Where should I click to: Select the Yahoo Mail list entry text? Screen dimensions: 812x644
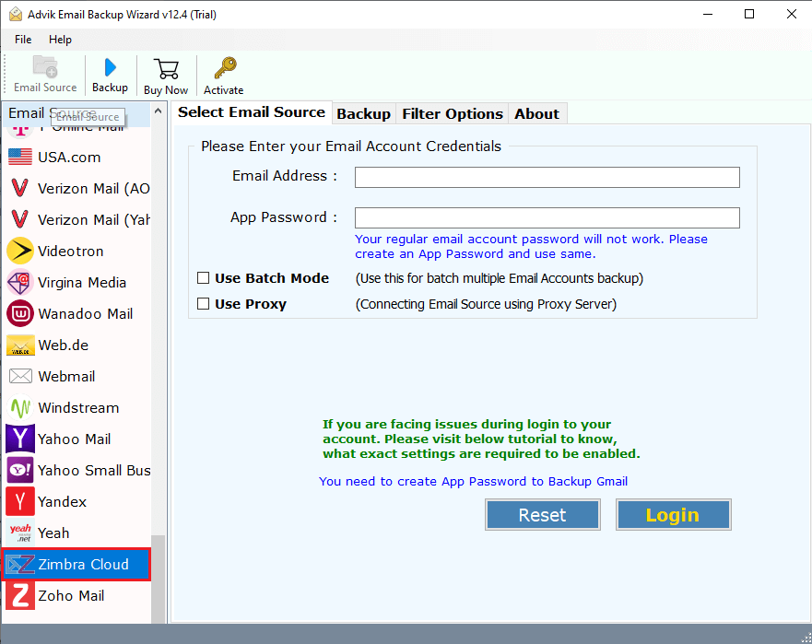point(74,439)
